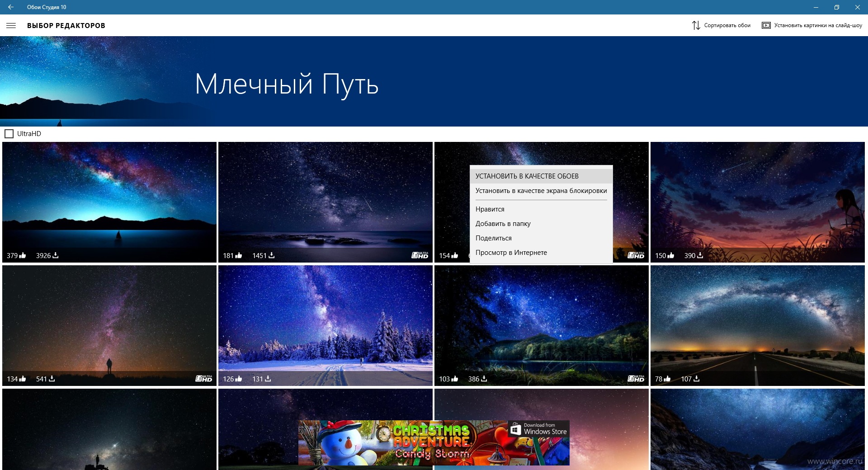Viewport: 868px width, 470px height.
Task: Open the bottom-row rocky canyon wallpaper thumbnail
Action: [x=758, y=429]
